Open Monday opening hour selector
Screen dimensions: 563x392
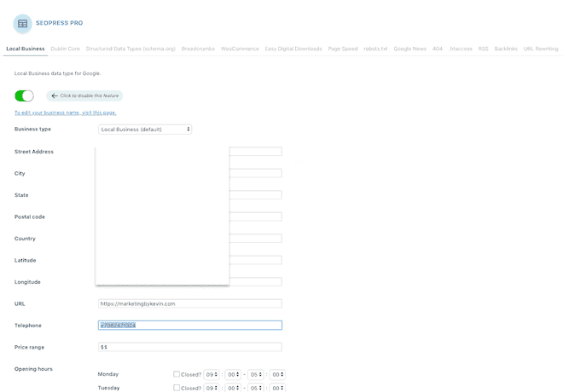click(211, 374)
